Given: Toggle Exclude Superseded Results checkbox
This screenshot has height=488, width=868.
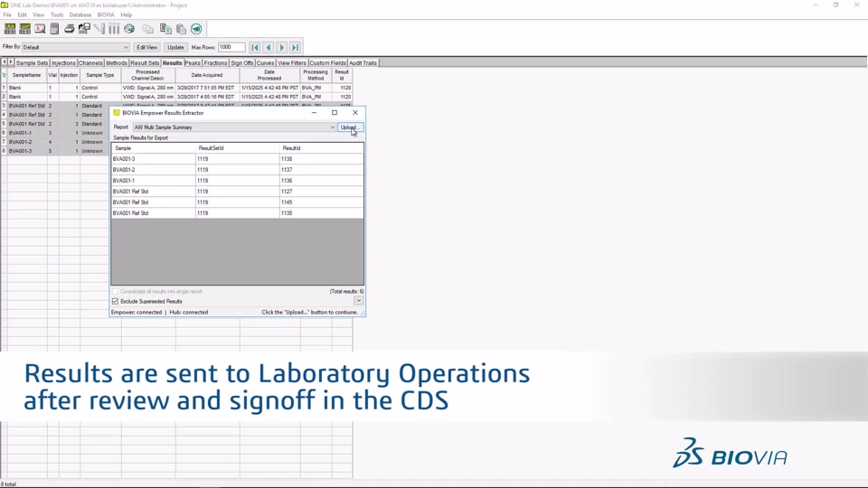Looking at the screenshot, I should coord(115,302).
